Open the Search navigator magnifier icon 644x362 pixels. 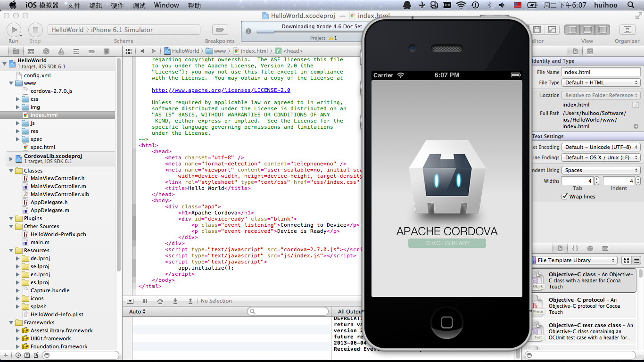pyautogui.click(x=46, y=51)
